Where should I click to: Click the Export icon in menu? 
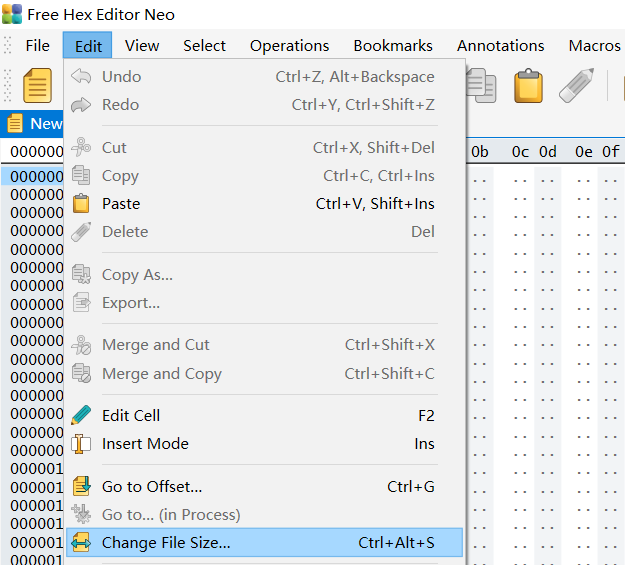click(81, 303)
